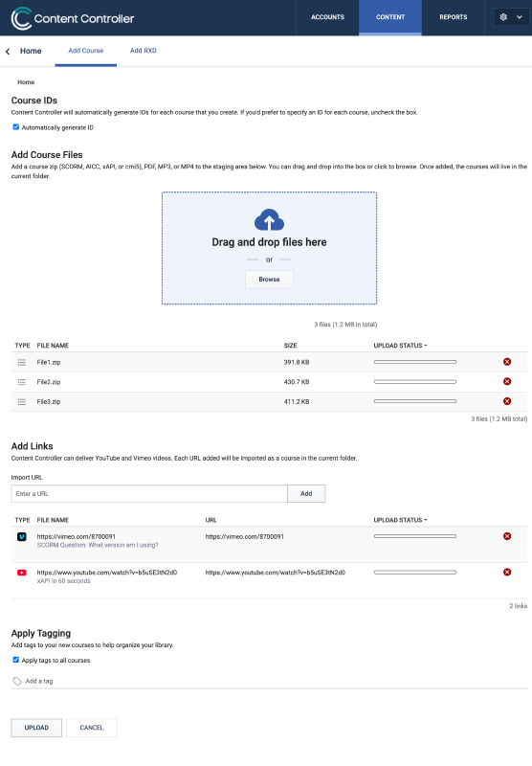Toggle Apply tags to all courses

coord(15,660)
